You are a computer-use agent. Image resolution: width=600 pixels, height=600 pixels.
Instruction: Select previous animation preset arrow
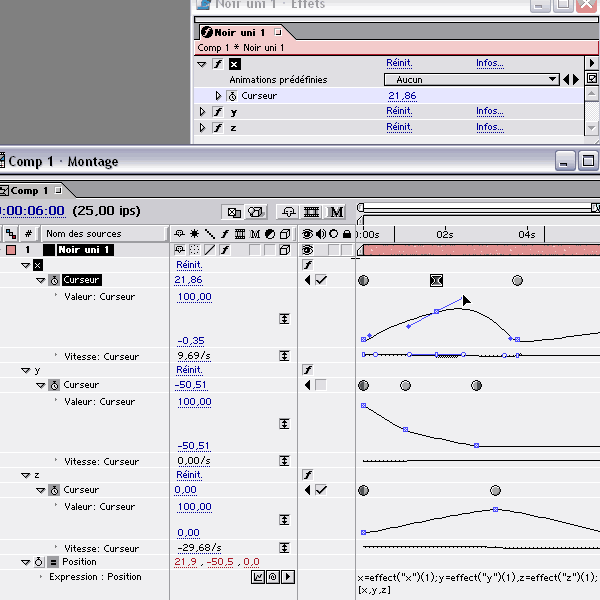click(566, 80)
